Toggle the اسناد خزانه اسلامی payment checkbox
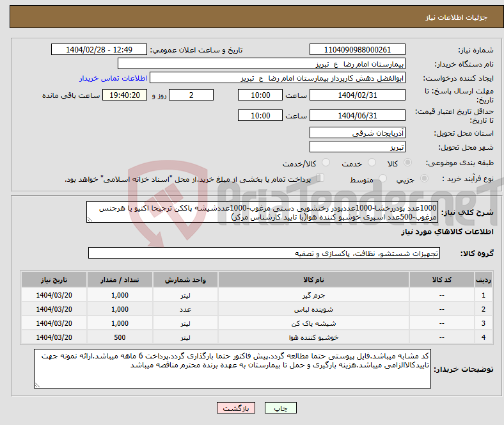Screen dimensions: 504x425 pyautogui.click(x=320, y=177)
